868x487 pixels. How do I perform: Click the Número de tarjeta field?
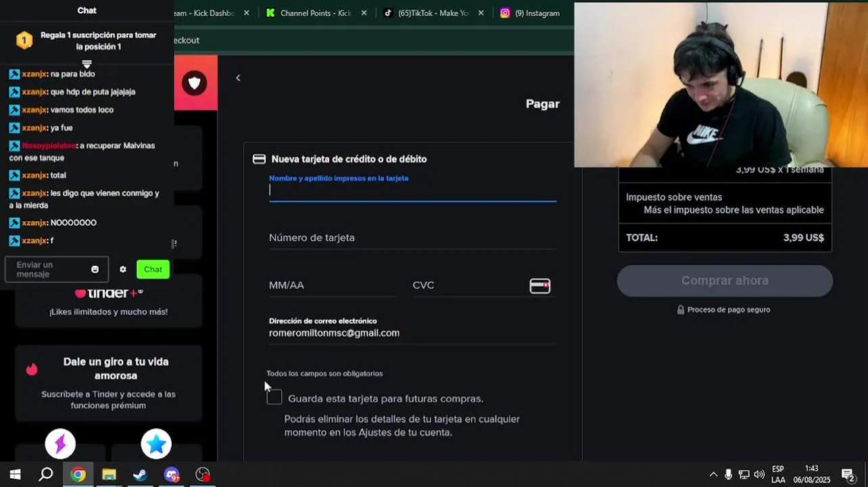tap(412, 238)
